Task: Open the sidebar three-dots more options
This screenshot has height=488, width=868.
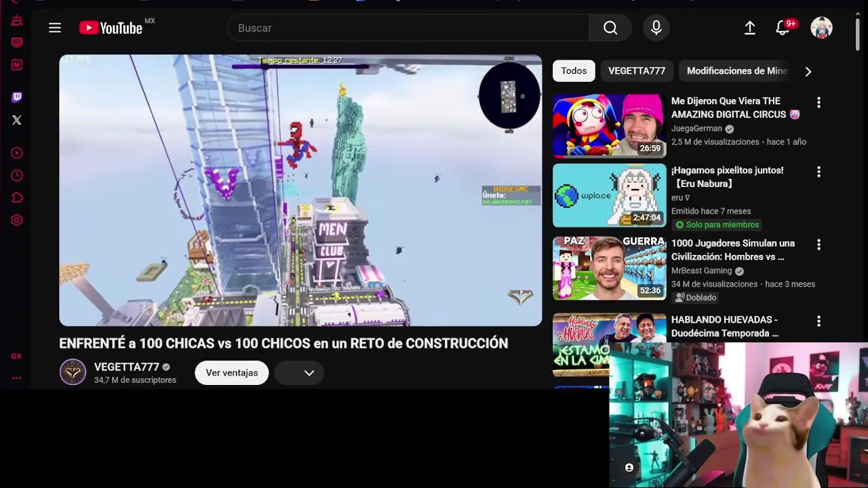Action: [16, 378]
